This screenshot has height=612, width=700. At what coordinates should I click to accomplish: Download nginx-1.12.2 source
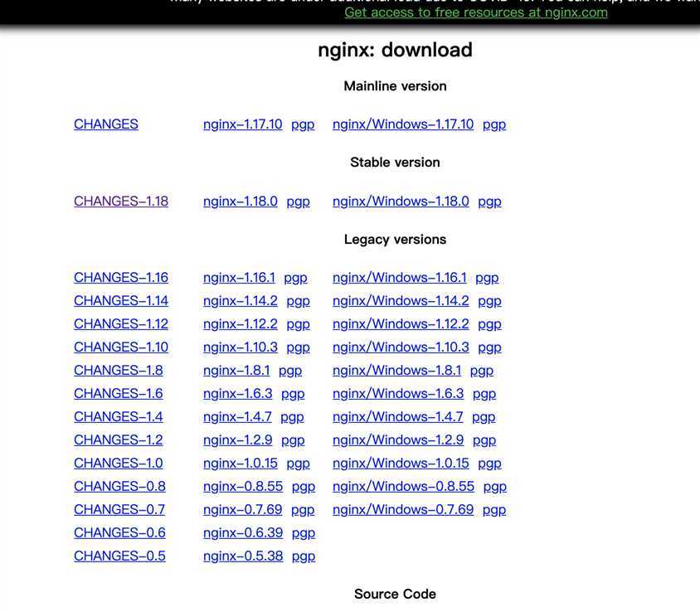(x=241, y=324)
